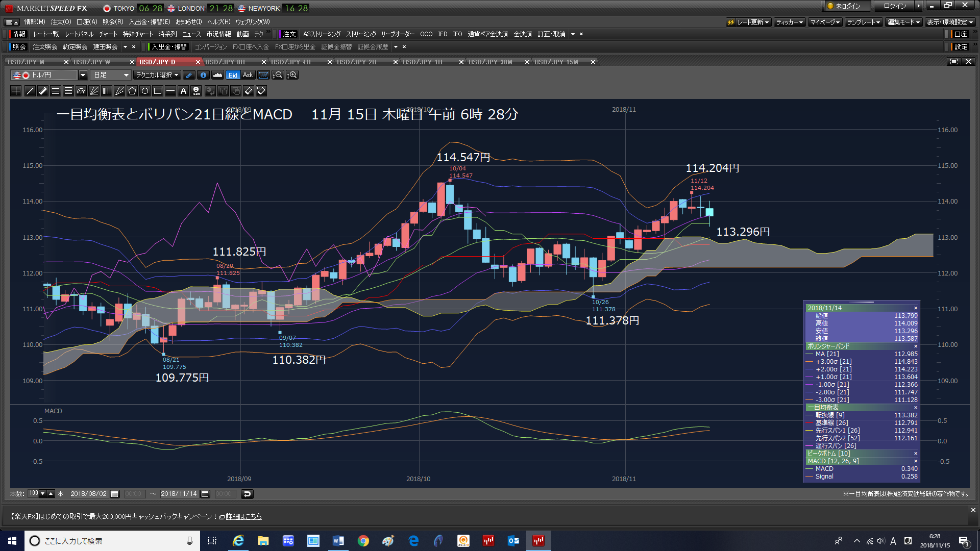
Task: Select the Fibonacci fan tool
Action: pos(94,91)
